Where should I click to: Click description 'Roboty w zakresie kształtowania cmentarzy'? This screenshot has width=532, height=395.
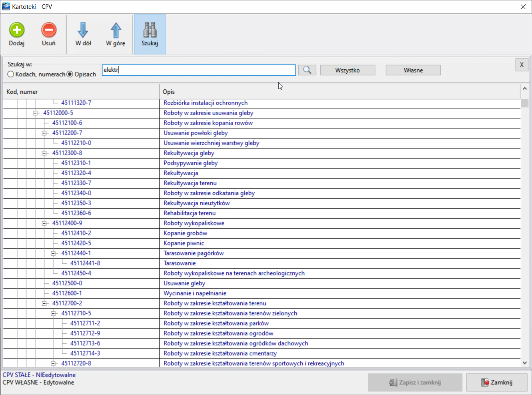coord(220,353)
